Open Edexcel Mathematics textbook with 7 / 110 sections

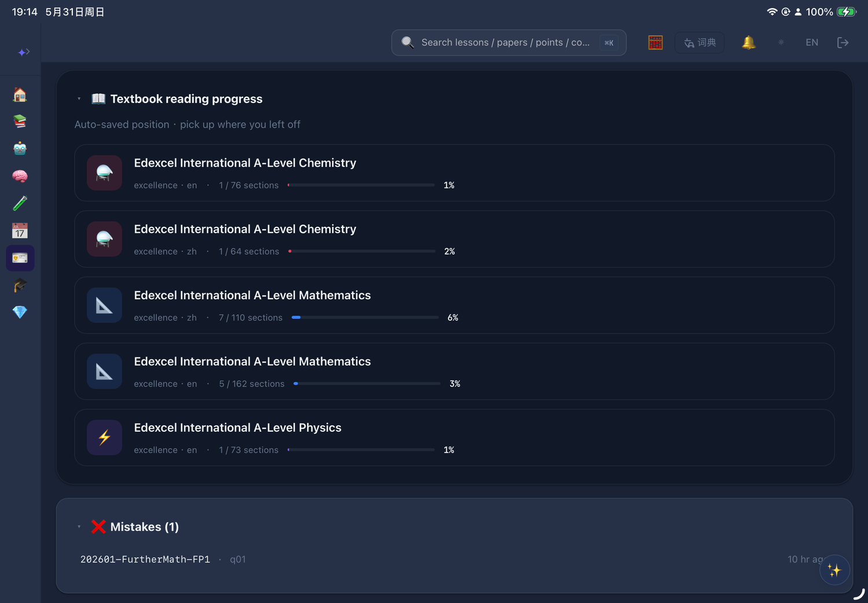click(454, 305)
